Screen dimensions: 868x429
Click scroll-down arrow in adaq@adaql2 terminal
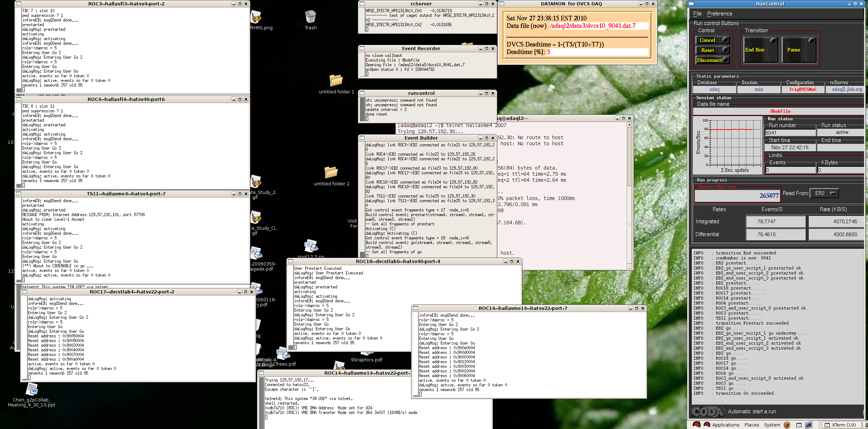point(629,266)
